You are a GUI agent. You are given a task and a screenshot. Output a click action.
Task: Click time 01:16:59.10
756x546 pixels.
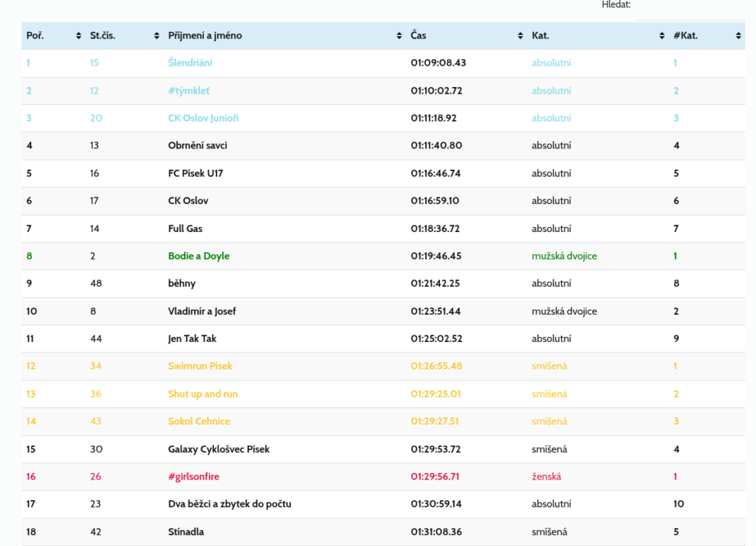[x=435, y=201]
